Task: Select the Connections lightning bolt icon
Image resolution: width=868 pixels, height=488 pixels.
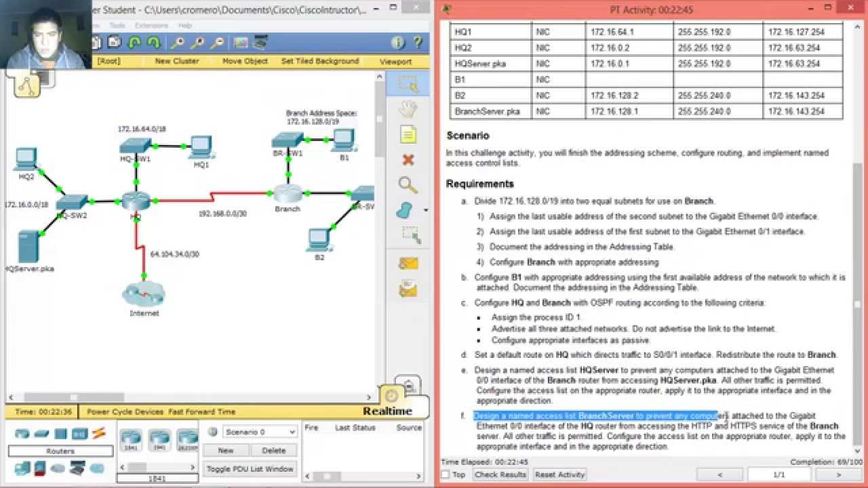Action: 99,432
